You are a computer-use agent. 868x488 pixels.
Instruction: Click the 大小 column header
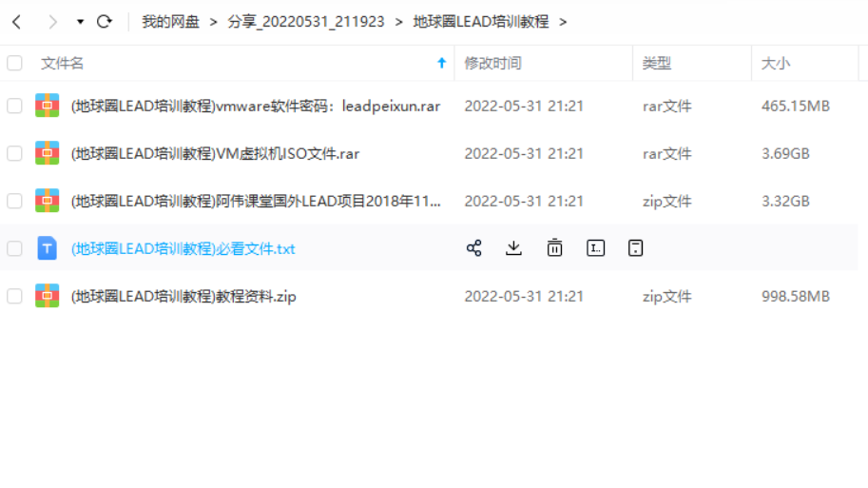pyautogui.click(x=776, y=63)
